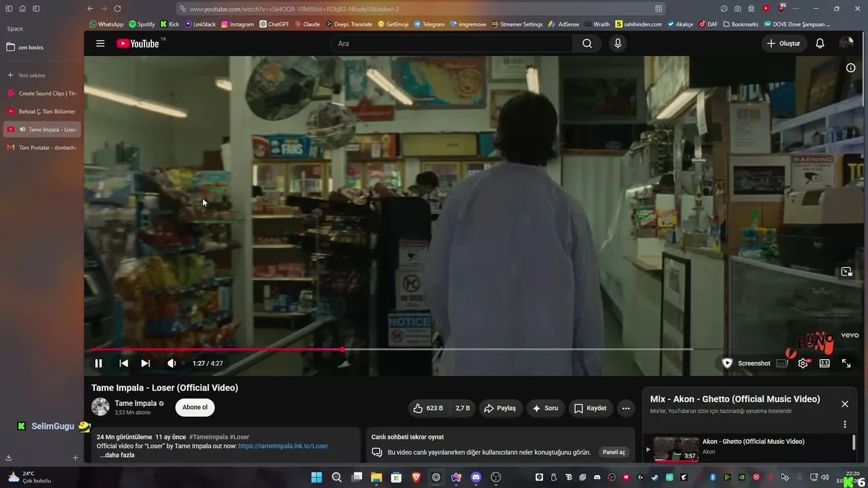Subscribe with the Abone ol button
This screenshot has width=868, height=488.
pos(195,407)
